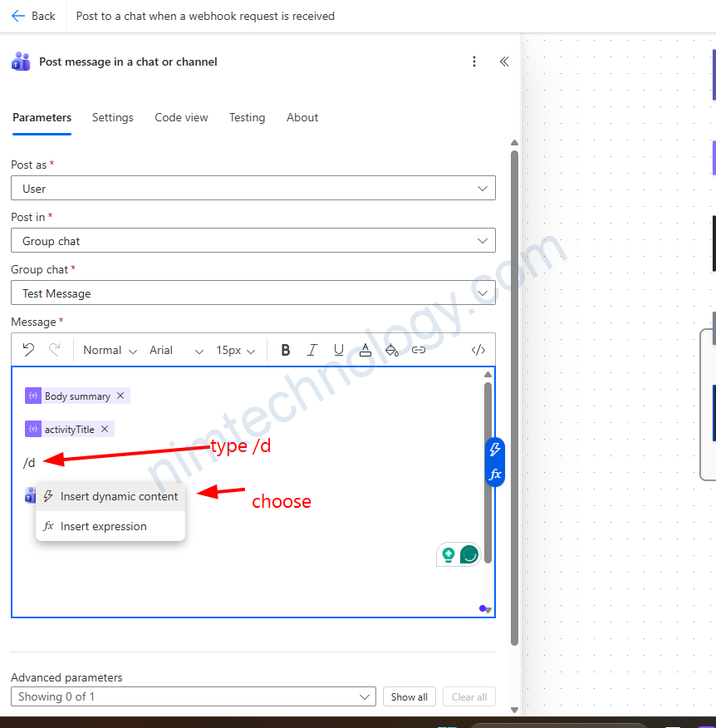Image resolution: width=716 pixels, height=728 pixels.
Task: Switch to the Code view tab
Action: [x=181, y=118]
